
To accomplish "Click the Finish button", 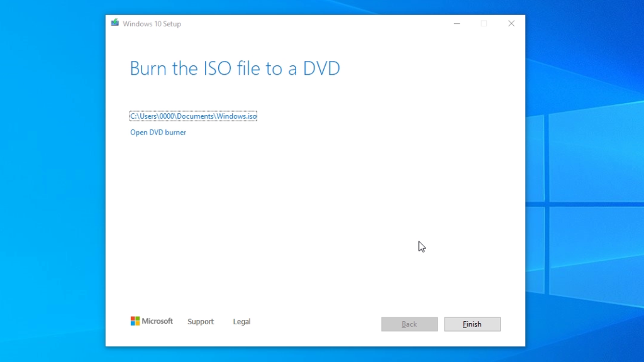I will click(x=472, y=324).
